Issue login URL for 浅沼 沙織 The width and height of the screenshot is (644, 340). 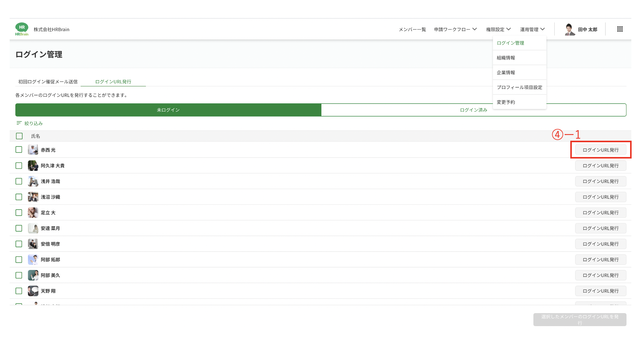pyautogui.click(x=601, y=197)
